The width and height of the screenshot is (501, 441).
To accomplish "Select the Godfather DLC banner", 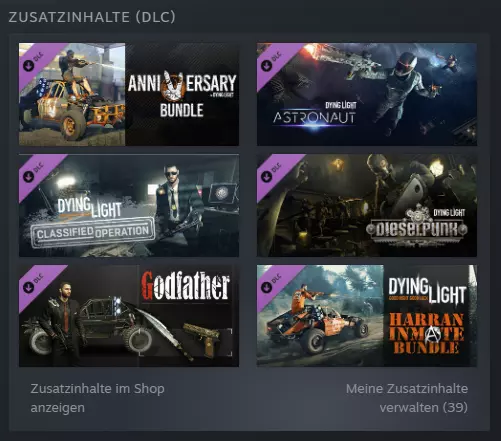I will pyautogui.click(x=129, y=316).
